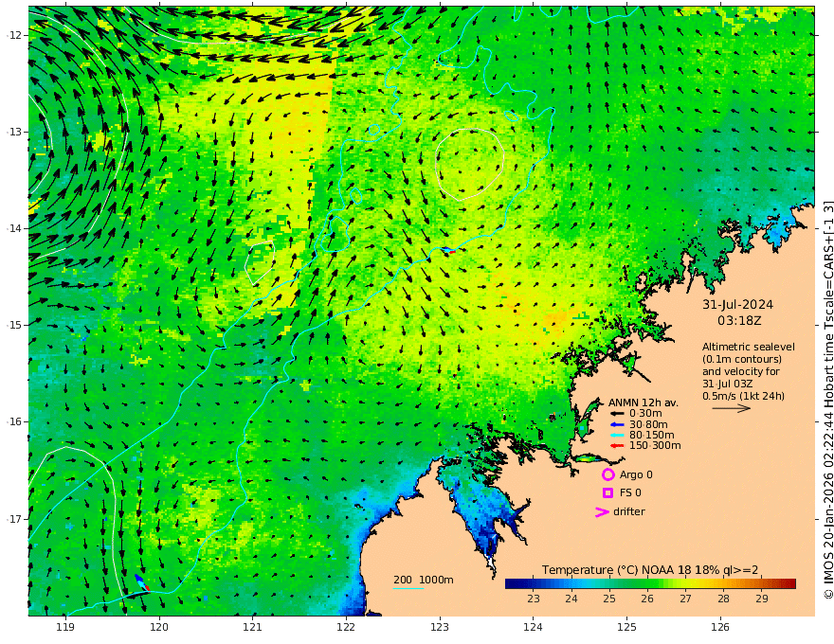The image size is (834, 644).
Task: Click the 0.5m/s (1kt 24h) scale text
Action: coord(743,396)
